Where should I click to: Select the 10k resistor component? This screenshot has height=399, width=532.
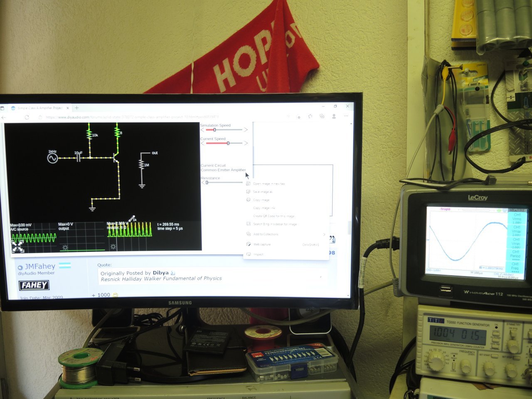click(89, 134)
